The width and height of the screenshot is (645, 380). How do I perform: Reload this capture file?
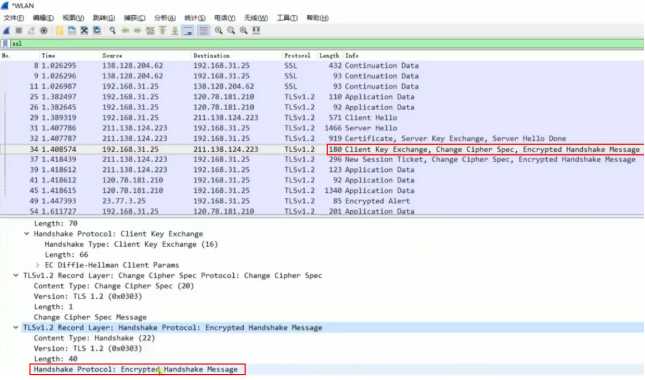point(97,30)
